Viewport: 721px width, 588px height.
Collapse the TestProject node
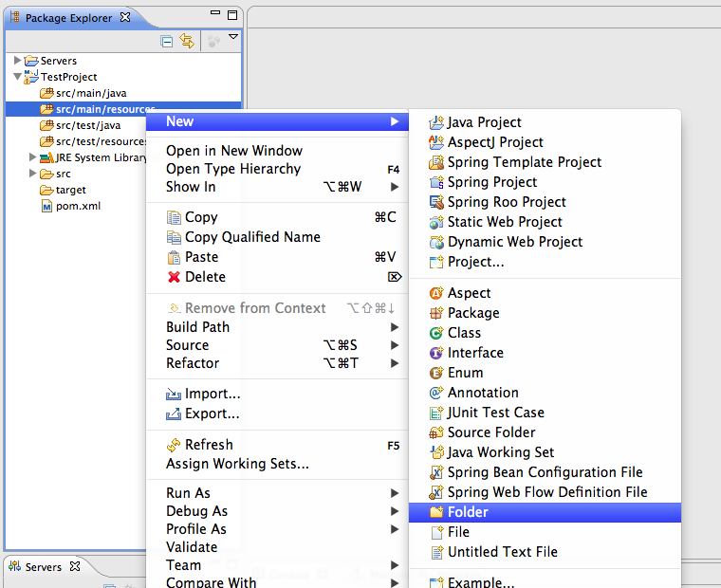[x=17, y=76]
